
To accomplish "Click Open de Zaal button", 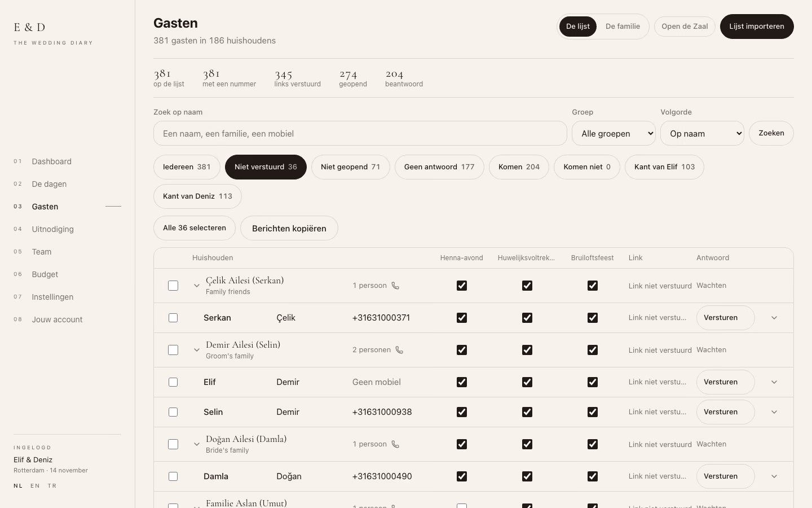I will (685, 27).
